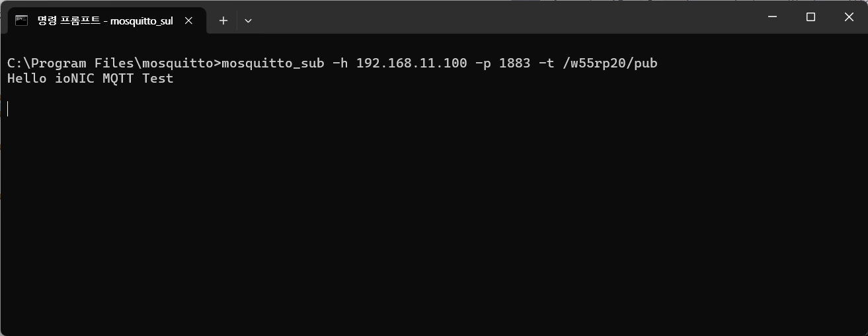Click the C:\Program Files\mosquitto prompt path

pos(110,63)
